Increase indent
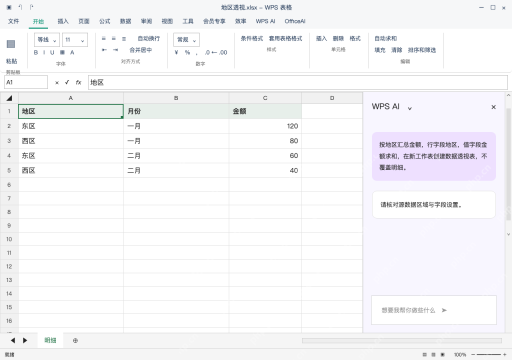This screenshot has width=512, height=360. (115, 50)
